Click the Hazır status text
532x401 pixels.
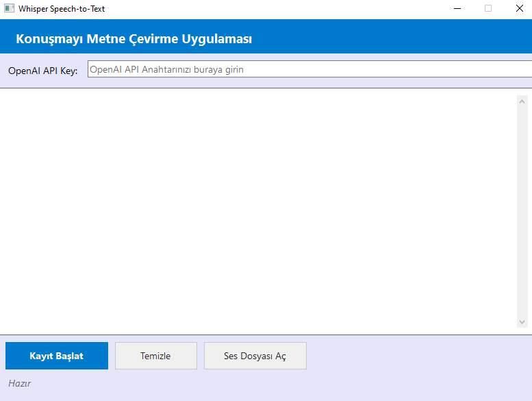pyautogui.click(x=19, y=383)
